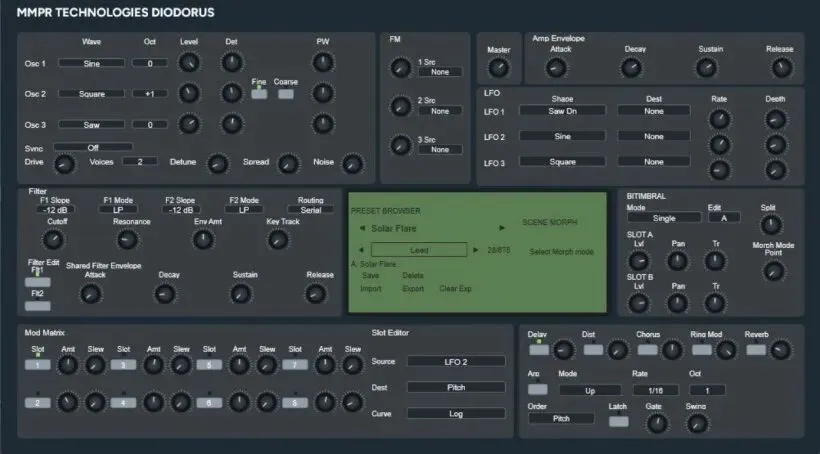This screenshot has height=454, width=820.
Task: Enable the Arp switch
Action: point(538,390)
